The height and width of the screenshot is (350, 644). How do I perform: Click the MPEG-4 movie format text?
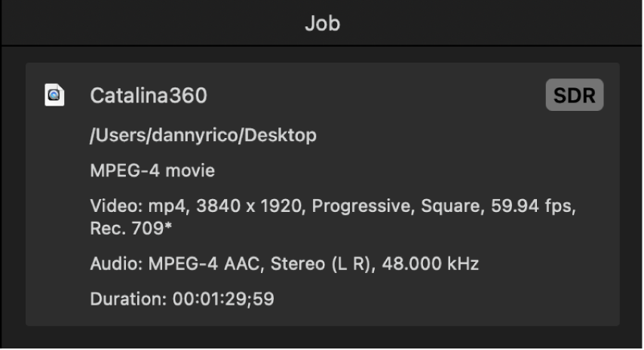(152, 170)
